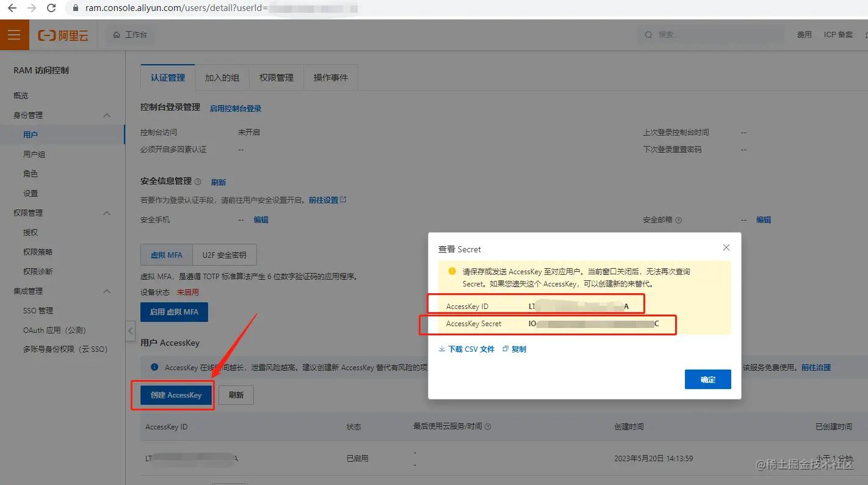Select 概览 in the sidebar
Image resolution: width=868 pixels, height=485 pixels.
[x=21, y=96]
